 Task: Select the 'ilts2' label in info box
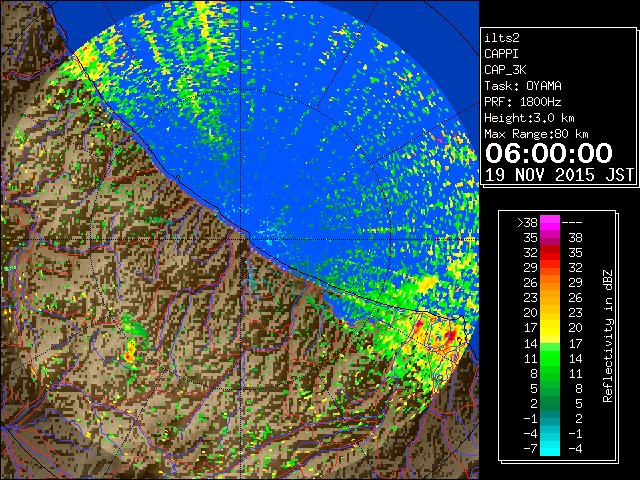click(x=502, y=38)
